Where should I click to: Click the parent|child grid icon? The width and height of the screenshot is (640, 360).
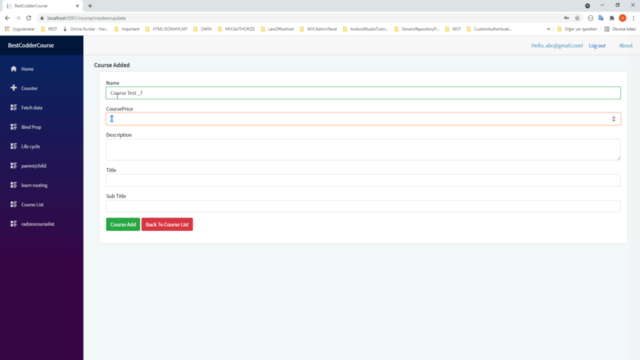coord(13,165)
